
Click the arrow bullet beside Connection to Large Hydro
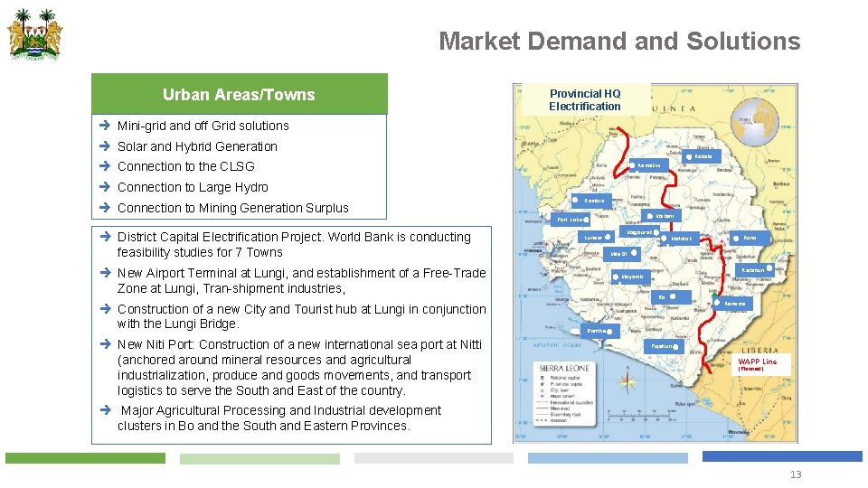click(105, 187)
